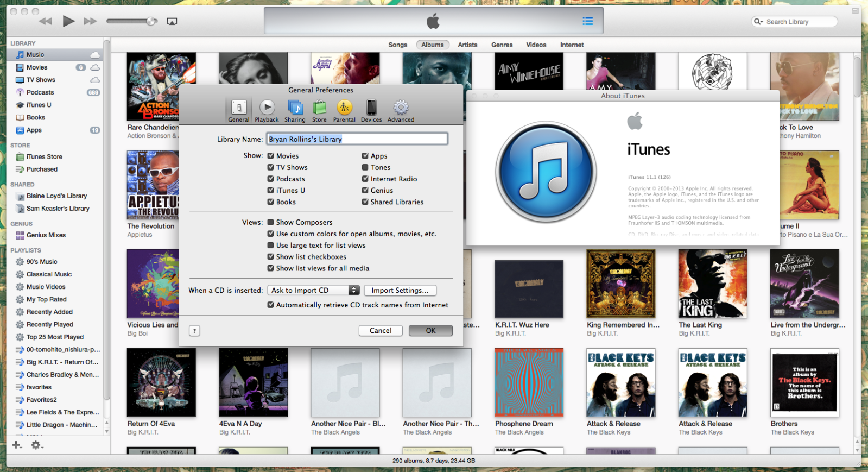Toggle the Podcasts checkbox
The image size is (868, 472).
(x=270, y=179)
